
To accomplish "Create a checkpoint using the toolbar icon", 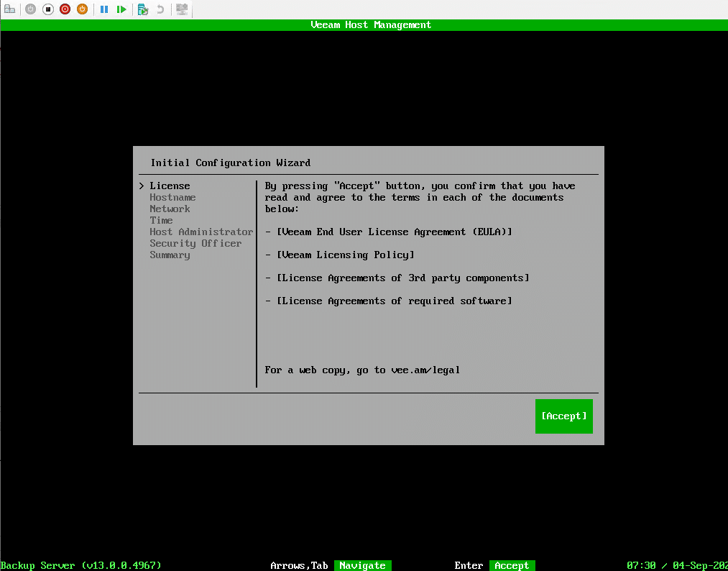I will click(143, 9).
